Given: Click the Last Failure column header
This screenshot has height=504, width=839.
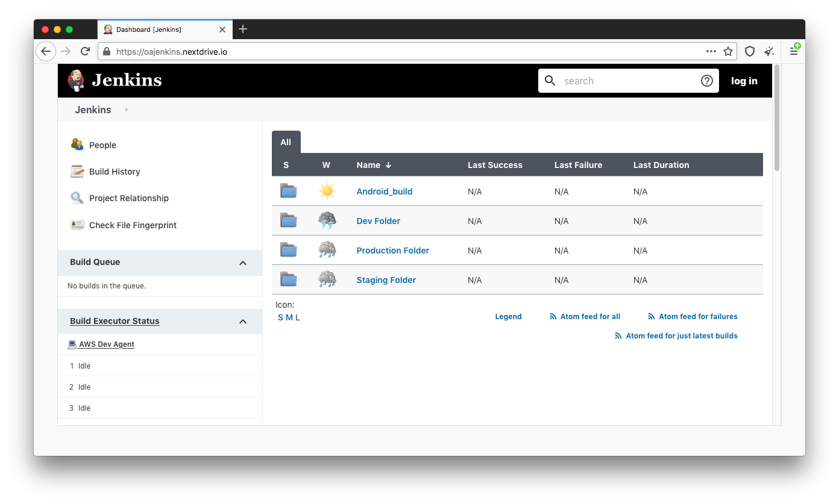Looking at the screenshot, I should point(578,165).
